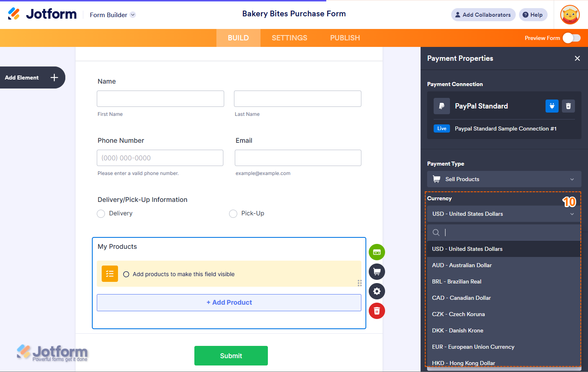Close the Payment Properties panel

tap(577, 58)
